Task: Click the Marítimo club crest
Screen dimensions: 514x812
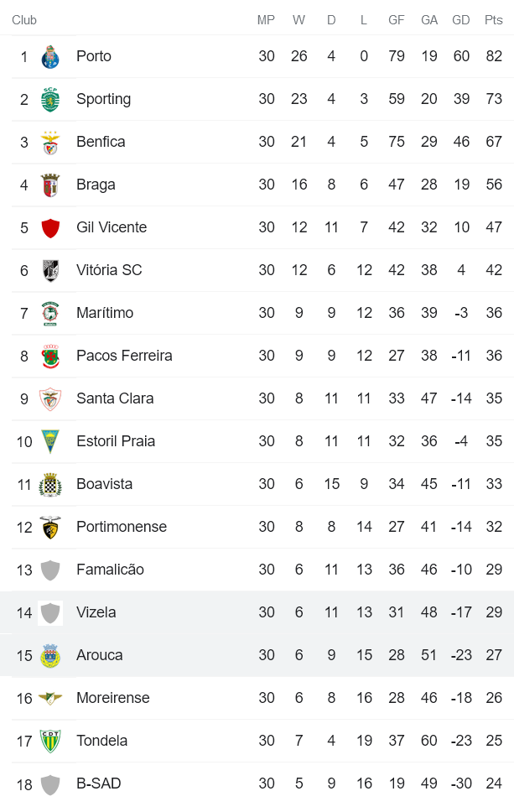Action: click(x=50, y=314)
